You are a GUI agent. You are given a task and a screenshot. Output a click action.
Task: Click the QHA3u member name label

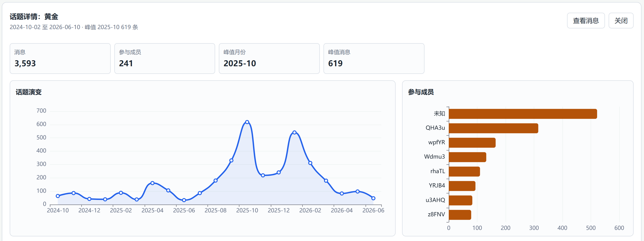tap(435, 128)
